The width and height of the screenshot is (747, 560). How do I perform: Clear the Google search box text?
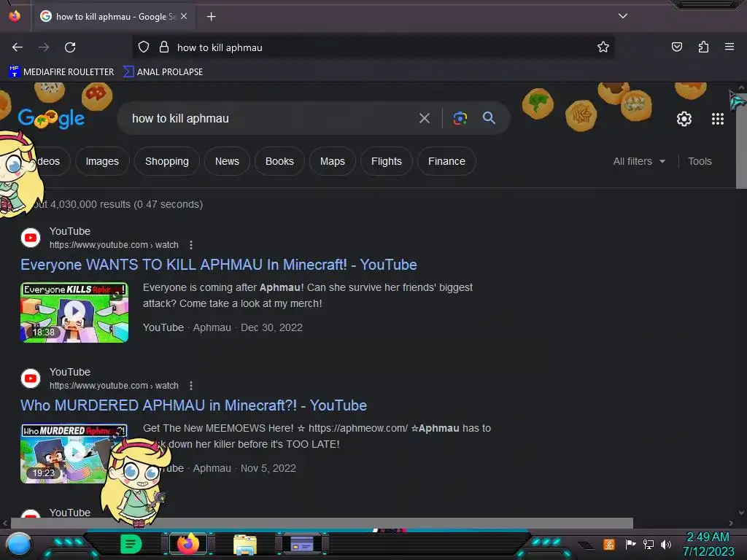424,118
